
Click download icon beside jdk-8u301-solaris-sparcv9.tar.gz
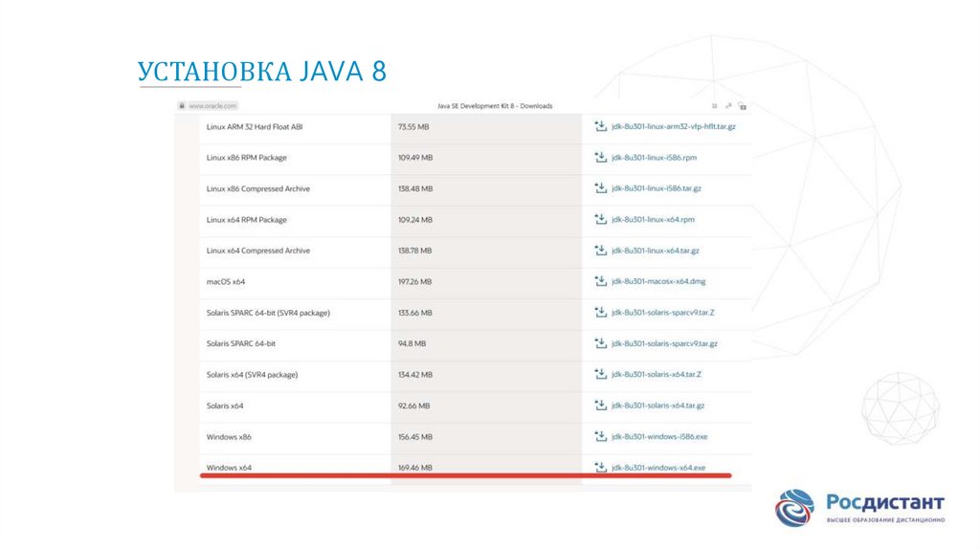[x=601, y=343]
